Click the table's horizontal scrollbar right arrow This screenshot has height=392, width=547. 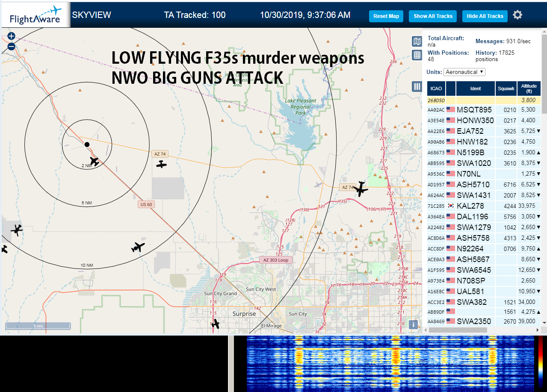(538, 330)
